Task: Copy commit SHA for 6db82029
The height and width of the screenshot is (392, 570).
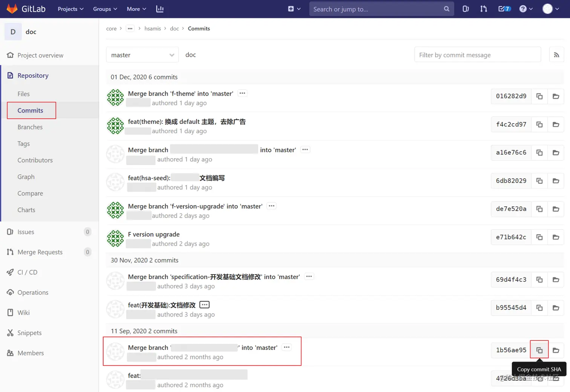Action: click(x=539, y=181)
